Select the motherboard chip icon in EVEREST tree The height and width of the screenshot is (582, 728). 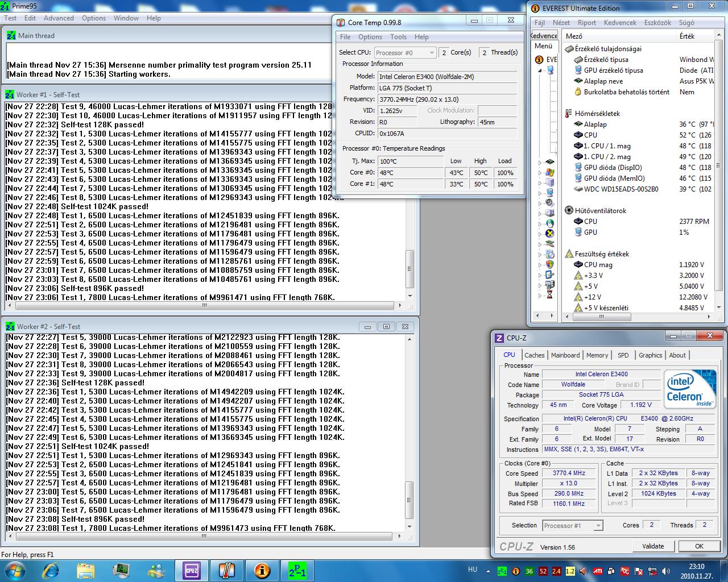[x=550, y=161]
